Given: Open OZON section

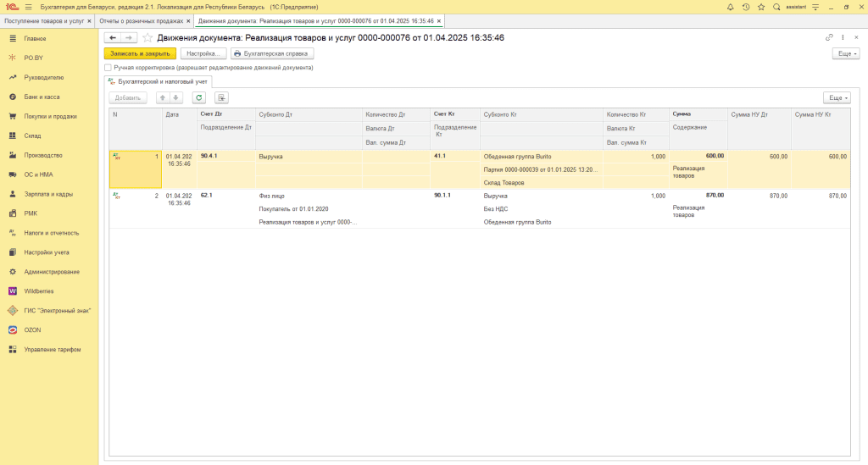Looking at the screenshot, I should 32,330.
